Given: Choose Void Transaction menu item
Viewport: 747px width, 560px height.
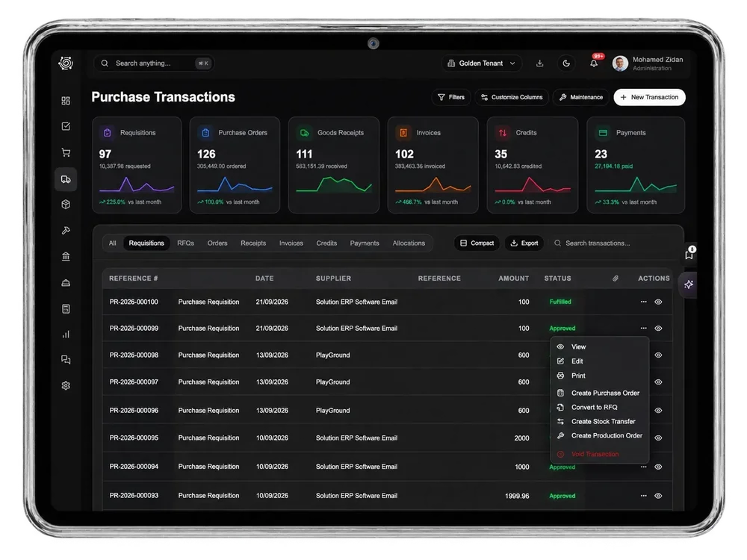Looking at the screenshot, I should click(x=599, y=454).
